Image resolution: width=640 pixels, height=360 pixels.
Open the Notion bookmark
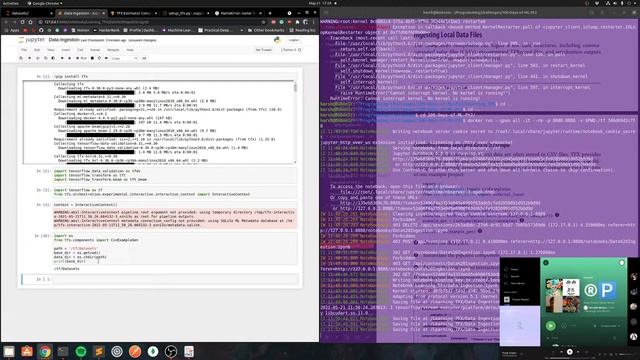click(80, 30)
